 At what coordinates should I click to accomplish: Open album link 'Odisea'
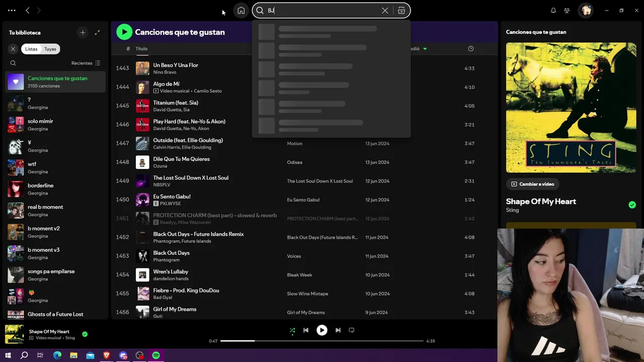pos(295,162)
